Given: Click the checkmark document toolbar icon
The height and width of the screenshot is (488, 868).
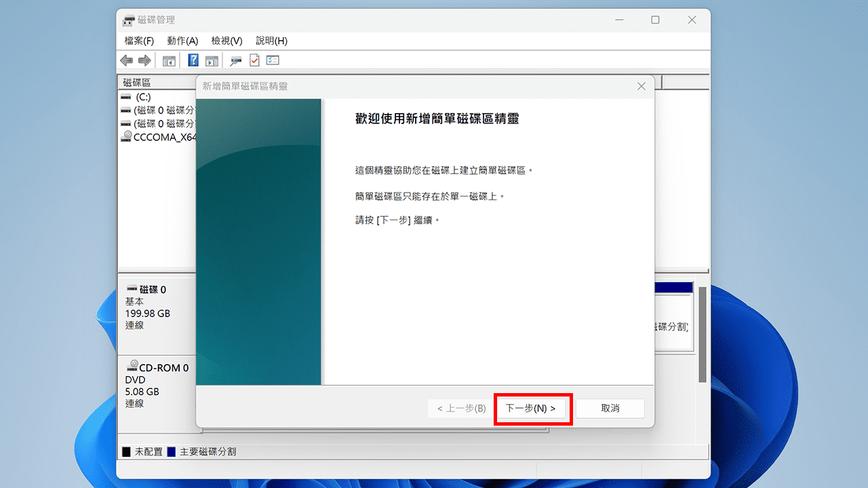Looking at the screenshot, I should 254,60.
